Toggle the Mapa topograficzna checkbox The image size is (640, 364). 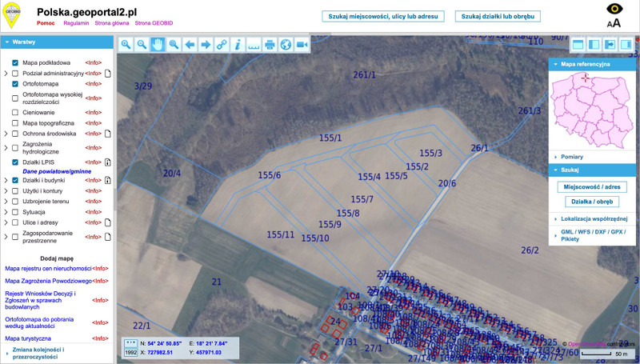(x=15, y=123)
